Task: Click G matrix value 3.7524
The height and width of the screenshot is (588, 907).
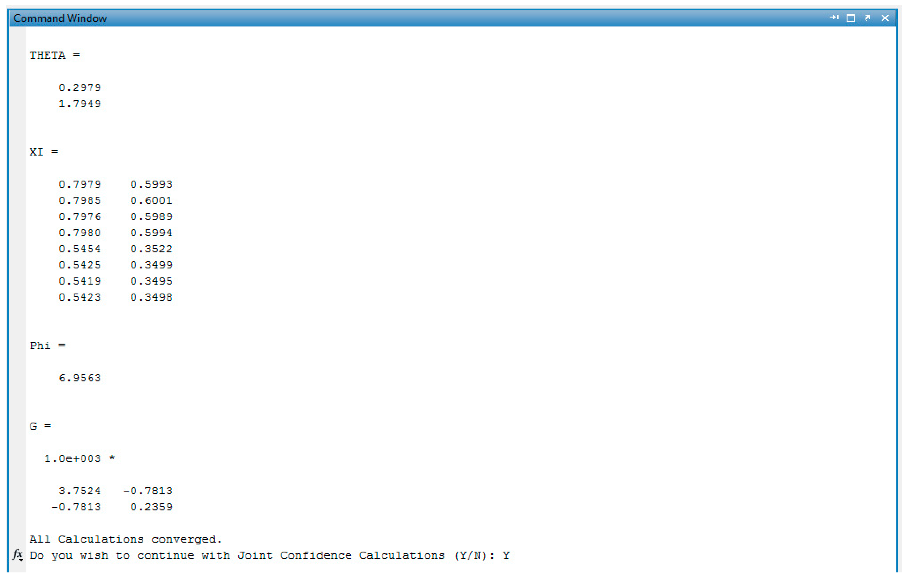Action: (80, 491)
